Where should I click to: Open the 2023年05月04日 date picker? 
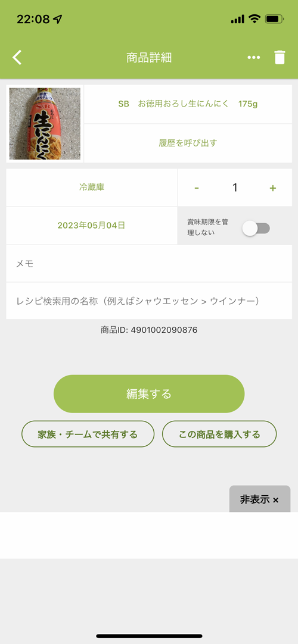(92, 226)
